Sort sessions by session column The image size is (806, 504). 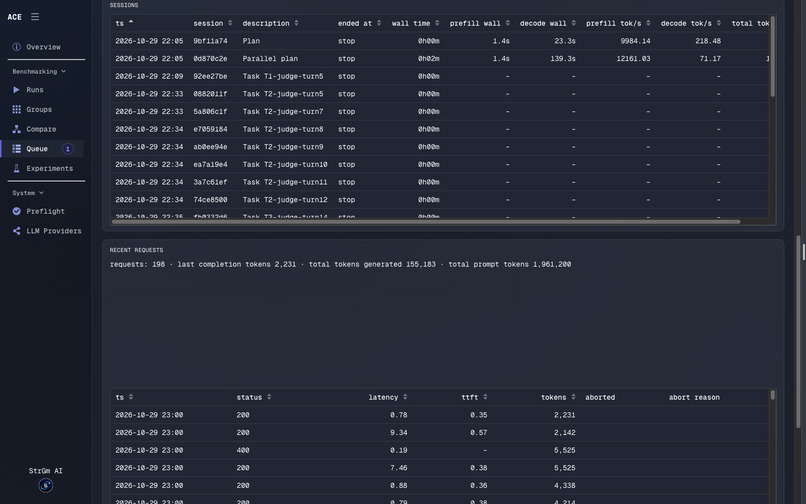pos(230,23)
